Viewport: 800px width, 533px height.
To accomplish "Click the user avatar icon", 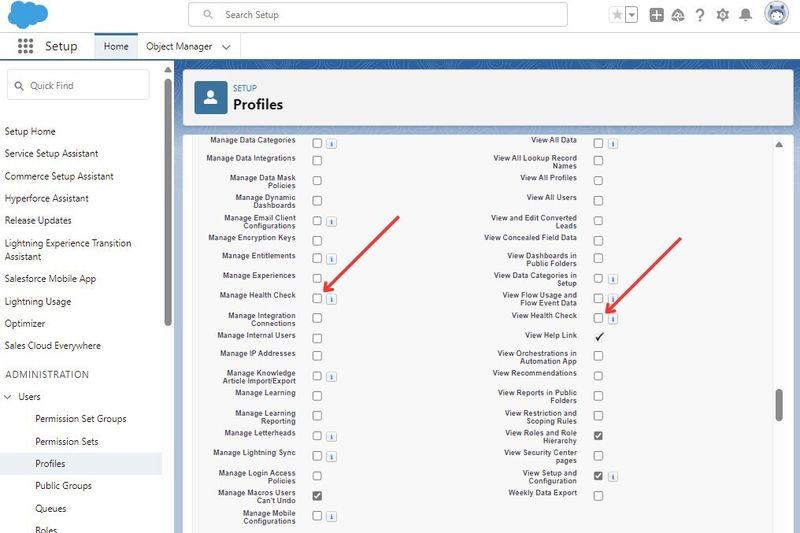I will (777, 13).
